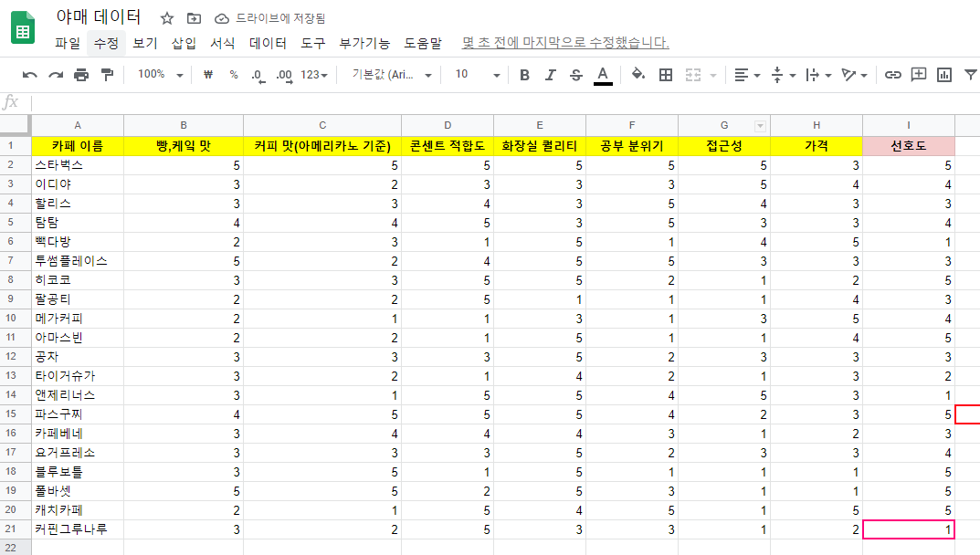980x555 pixels.
Task: Open column G dropdown arrow
Action: (760, 126)
